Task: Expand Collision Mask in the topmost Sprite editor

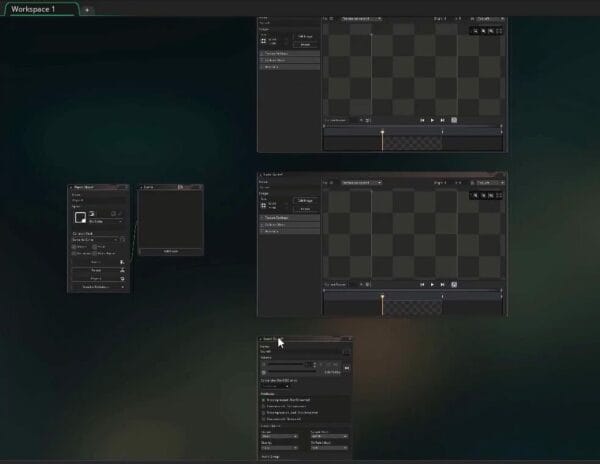Action: (x=290, y=60)
